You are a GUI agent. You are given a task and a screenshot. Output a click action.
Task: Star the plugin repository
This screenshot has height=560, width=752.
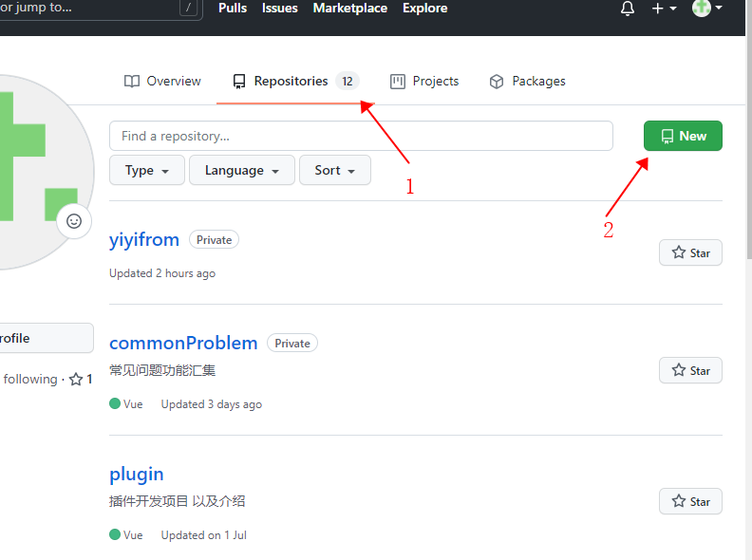(690, 501)
